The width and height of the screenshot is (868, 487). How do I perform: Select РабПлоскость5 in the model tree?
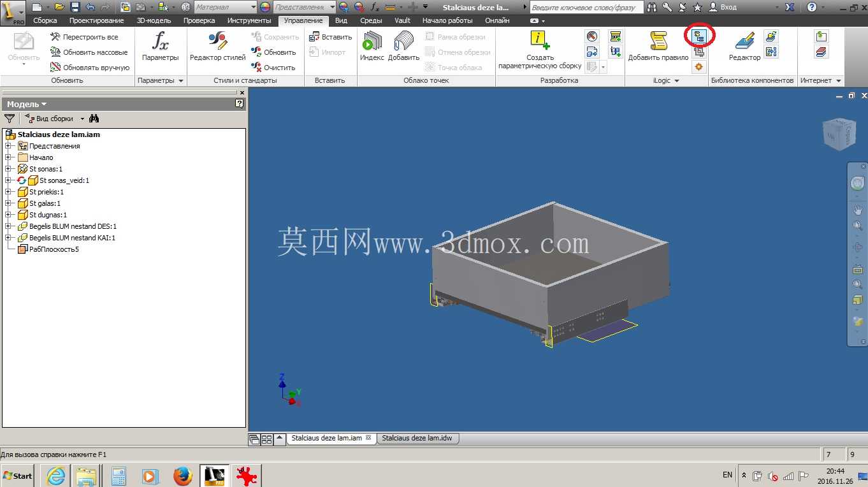click(x=54, y=249)
